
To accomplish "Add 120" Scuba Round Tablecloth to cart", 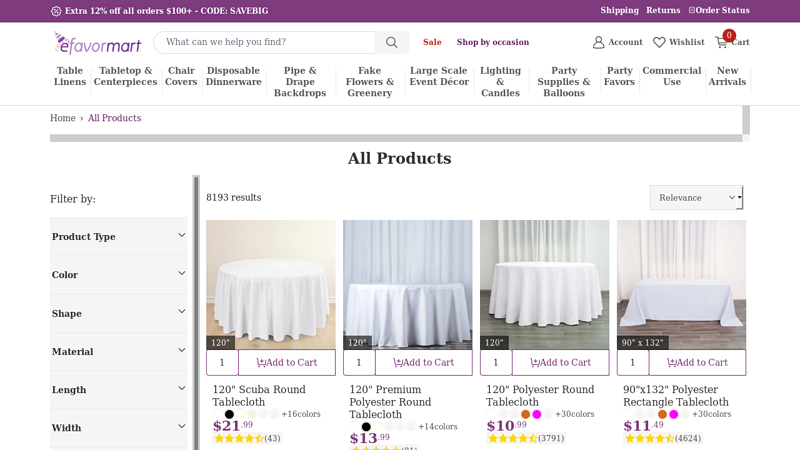I will coord(287,362).
